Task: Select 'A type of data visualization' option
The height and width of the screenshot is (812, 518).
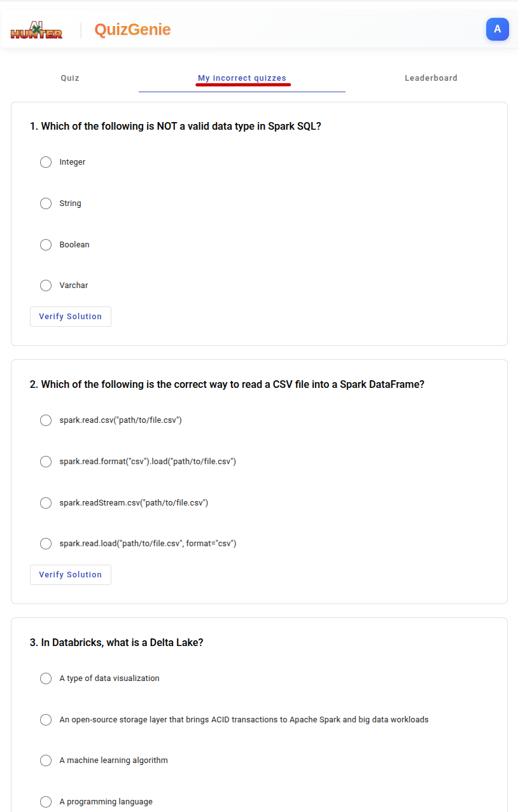Action: 45,678
